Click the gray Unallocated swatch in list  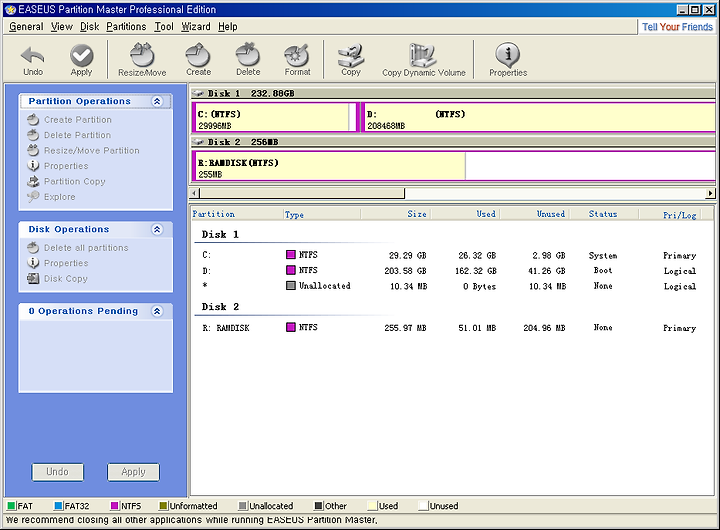coord(291,286)
